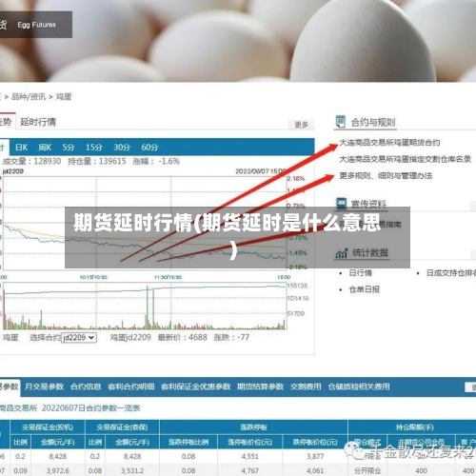Click the 4,767 table cell
476x476 pixels.
pos(250,470)
